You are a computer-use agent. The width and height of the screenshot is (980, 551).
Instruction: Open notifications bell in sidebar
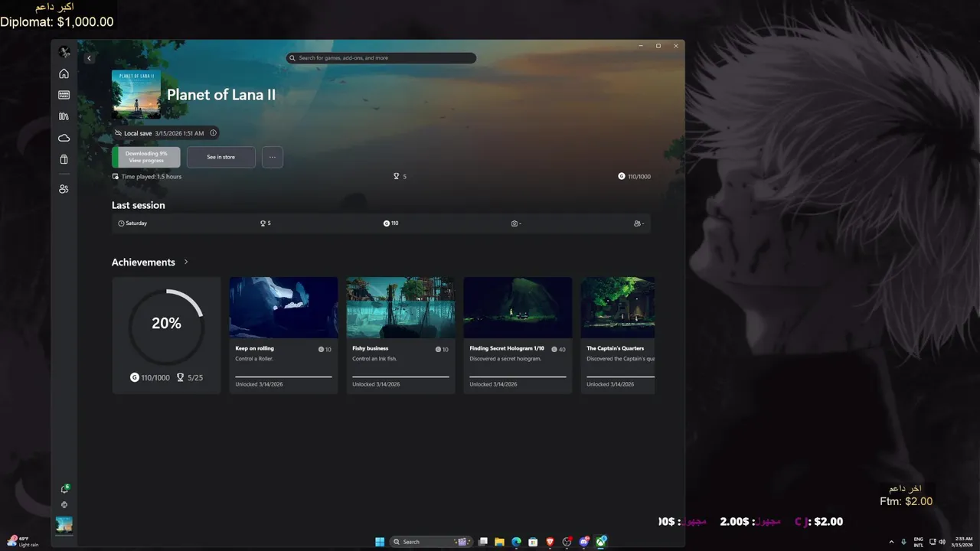(64, 489)
